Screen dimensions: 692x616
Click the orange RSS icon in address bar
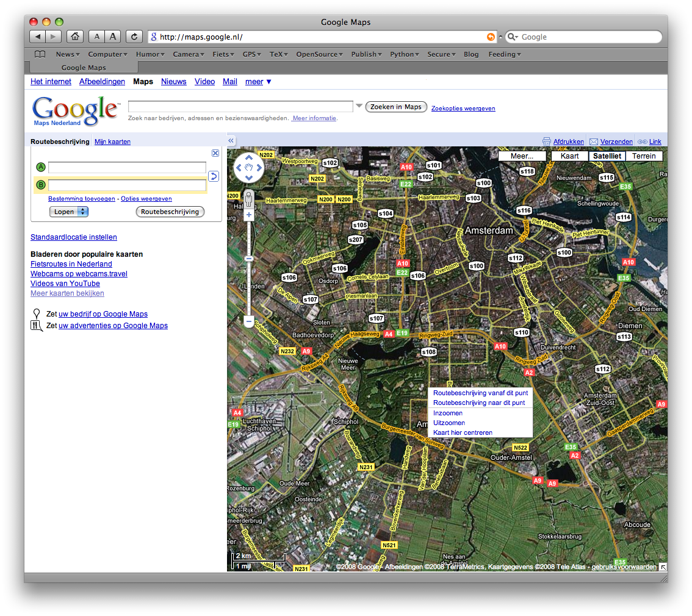[491, 37]
